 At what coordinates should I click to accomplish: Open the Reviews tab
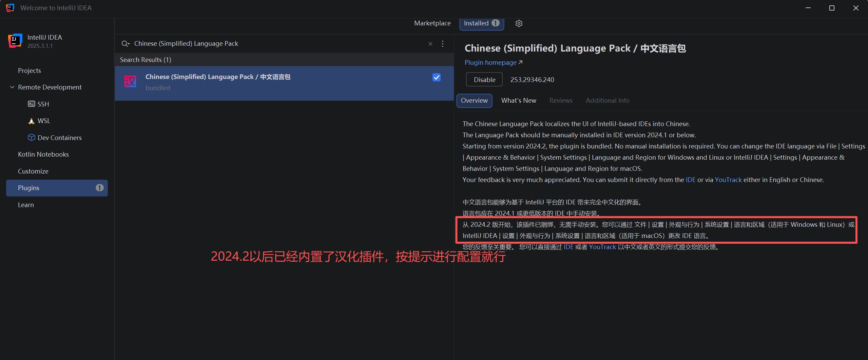pyautogui.click(x=561, y=101)
